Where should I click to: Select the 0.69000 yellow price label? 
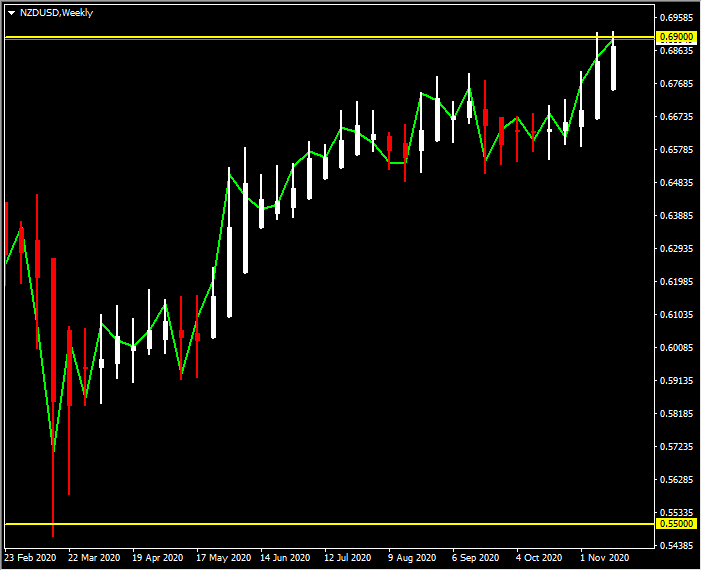(676, 37)
